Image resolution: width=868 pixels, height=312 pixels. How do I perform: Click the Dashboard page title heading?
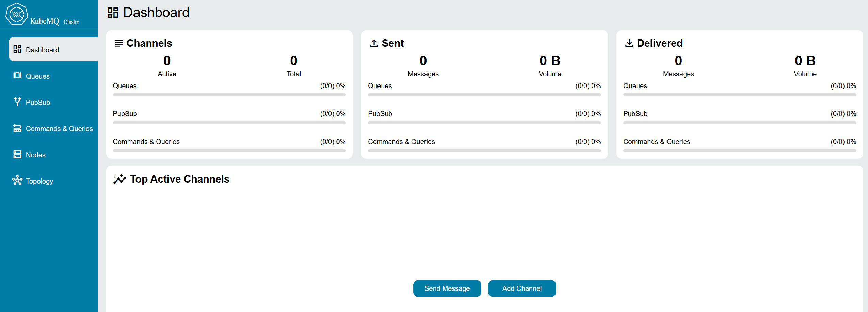[x=156, y=13]
